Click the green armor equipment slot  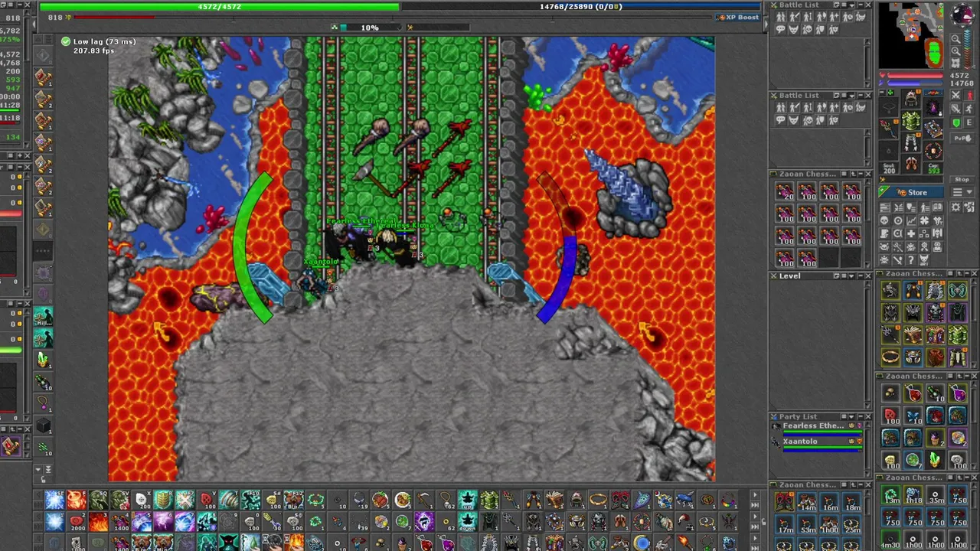(x=911, y=120)
